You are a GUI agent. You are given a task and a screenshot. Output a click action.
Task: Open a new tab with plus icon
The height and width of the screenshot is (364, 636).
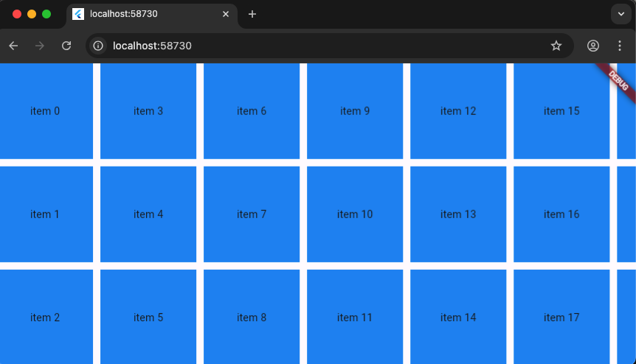pos(252,14)
